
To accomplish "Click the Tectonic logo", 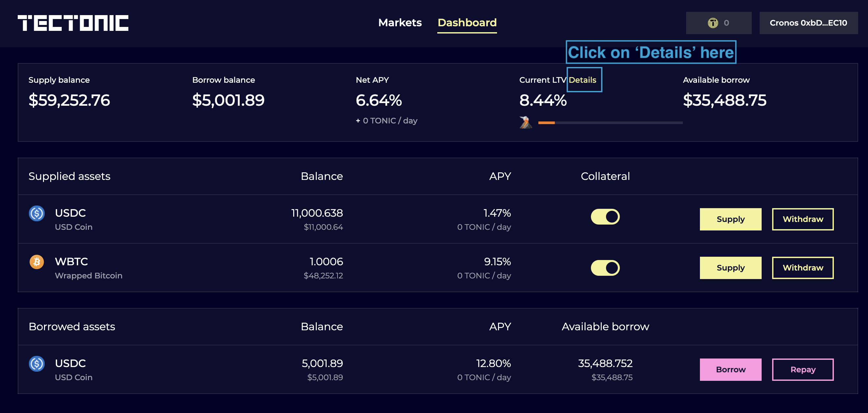I will pos(73,23).
